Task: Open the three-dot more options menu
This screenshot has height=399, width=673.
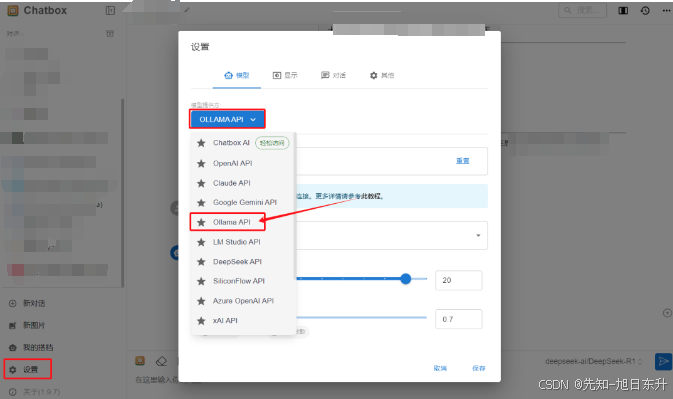Action: tap(666, 10)
